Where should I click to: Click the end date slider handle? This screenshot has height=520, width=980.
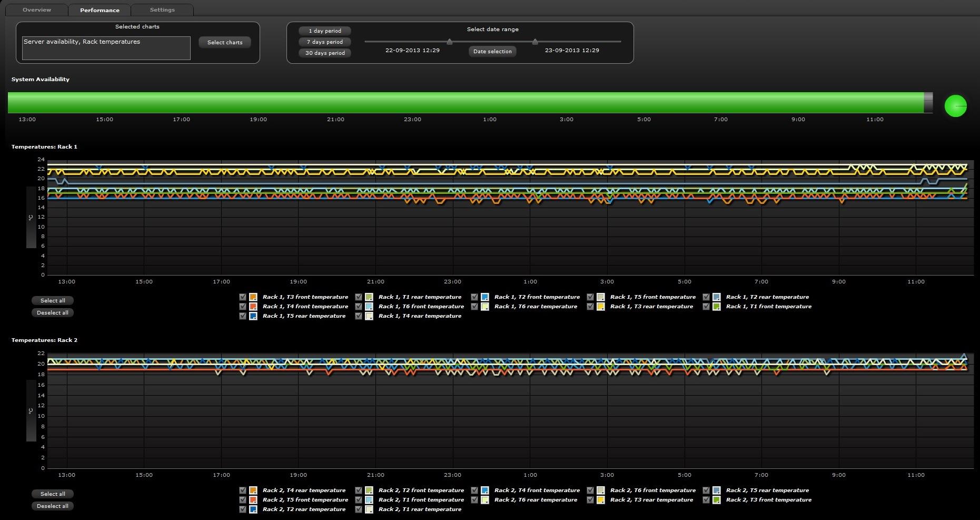coord(535,42)
